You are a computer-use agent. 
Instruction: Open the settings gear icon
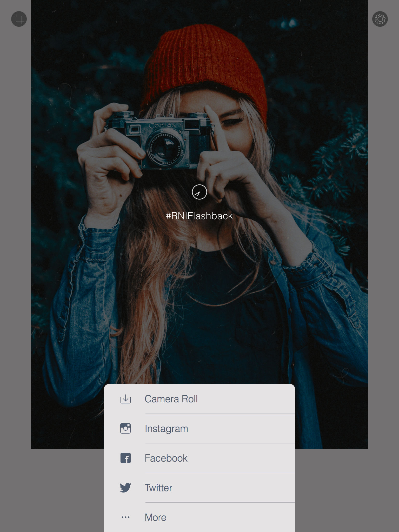[380, 19]
